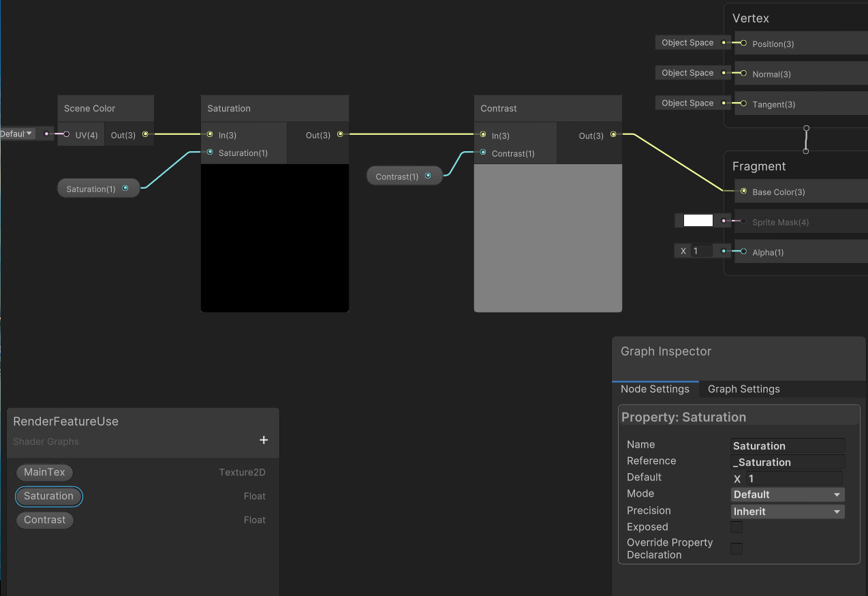This screenshot has width=868, height=596.
Task: Switch to the Node Settings tab
Action: coord(655,389)
